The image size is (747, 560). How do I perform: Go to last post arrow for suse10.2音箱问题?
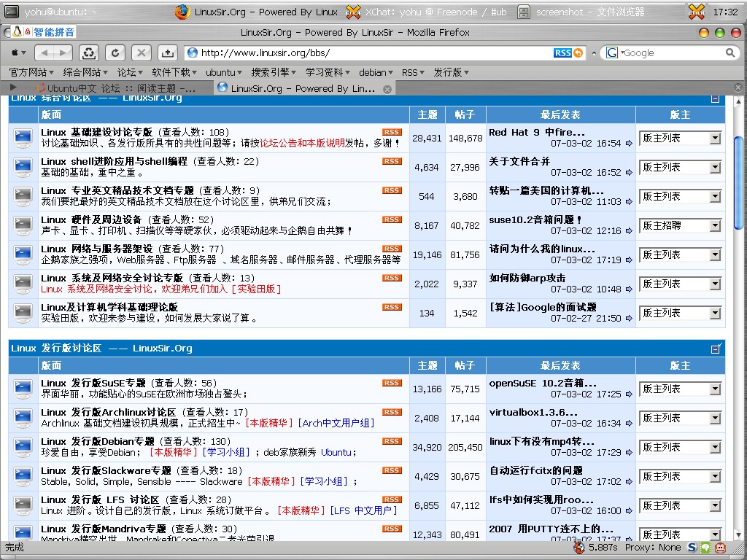point(629,231)
